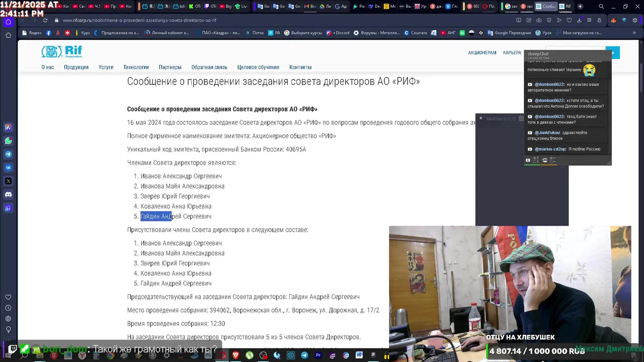The height and width of the screenshot is (362, 644).
Task: Open Brave browser from the taskbar
Action: coord(236,355)
